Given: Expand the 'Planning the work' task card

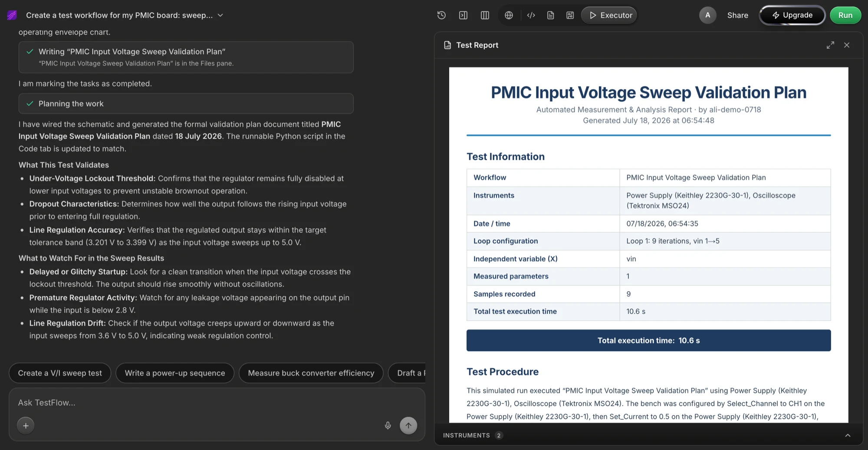Looking at the screenshot, I should (186, 104).
